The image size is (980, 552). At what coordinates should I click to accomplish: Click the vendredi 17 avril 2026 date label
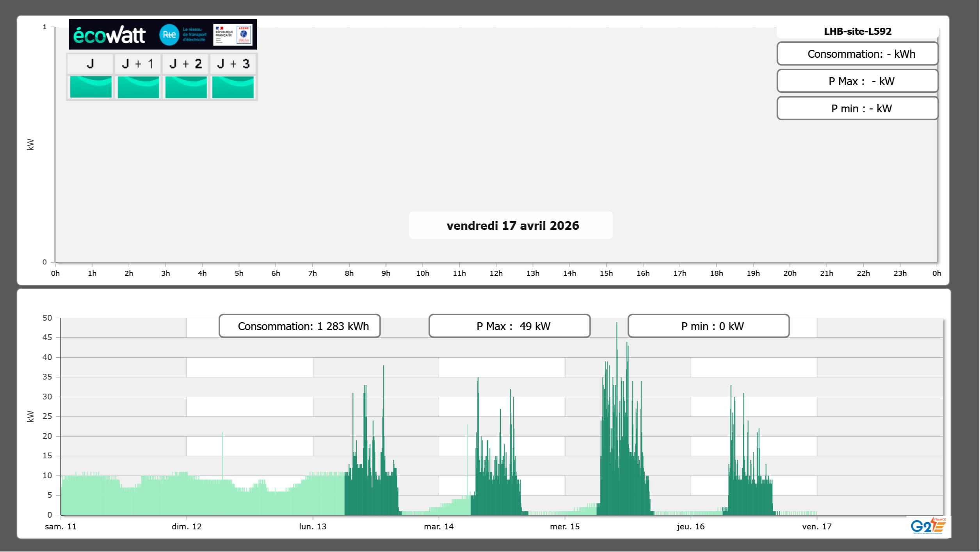point(512,225)
